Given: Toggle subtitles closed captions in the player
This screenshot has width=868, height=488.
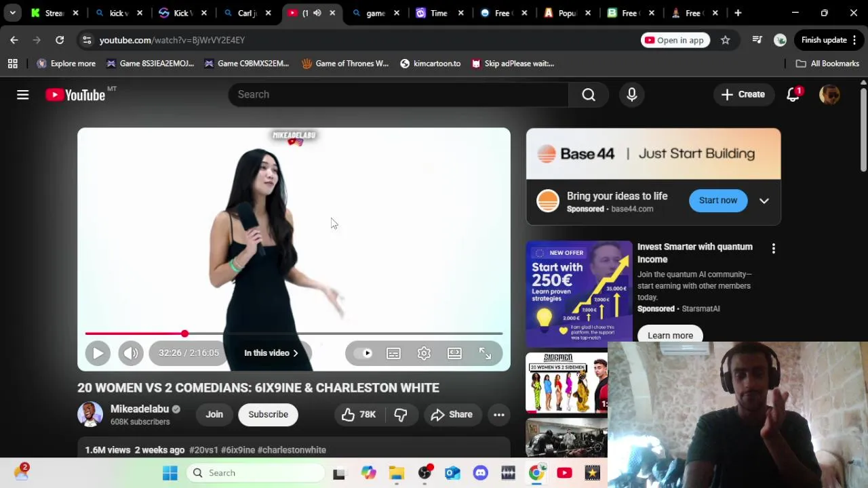Looking at the screenshot, I should pyautogui.click(x=393, y=353).
